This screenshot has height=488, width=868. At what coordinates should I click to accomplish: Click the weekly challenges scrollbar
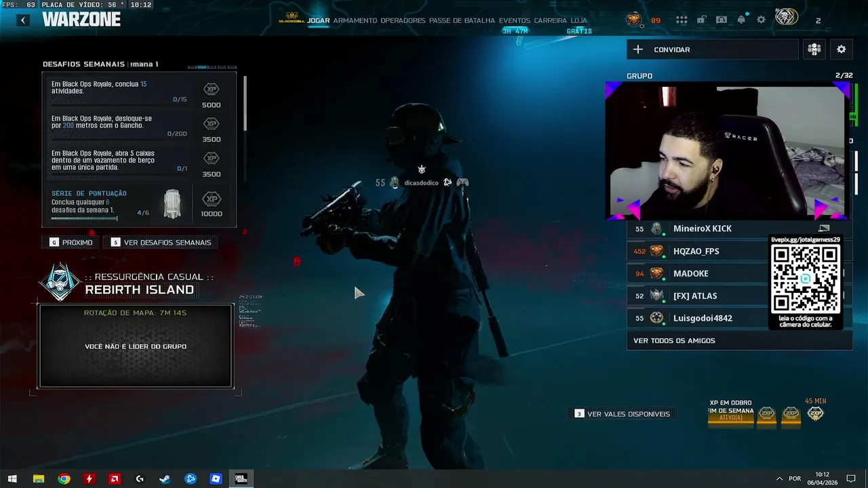coord(244,103)
